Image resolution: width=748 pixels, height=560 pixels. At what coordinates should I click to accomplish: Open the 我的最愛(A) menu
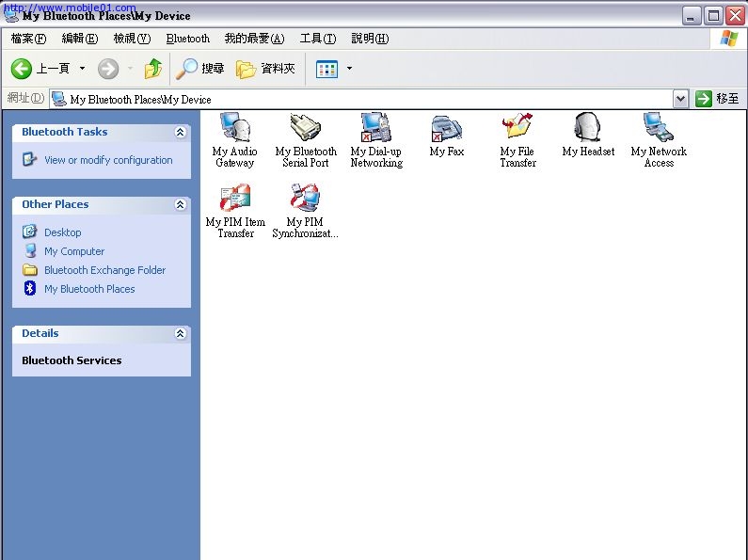point(254,39)
